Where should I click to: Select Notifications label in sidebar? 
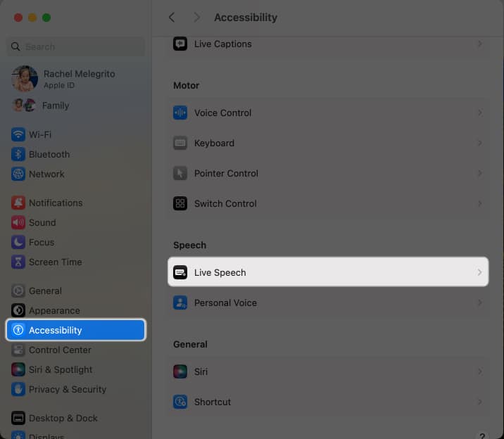pos(56,203)
